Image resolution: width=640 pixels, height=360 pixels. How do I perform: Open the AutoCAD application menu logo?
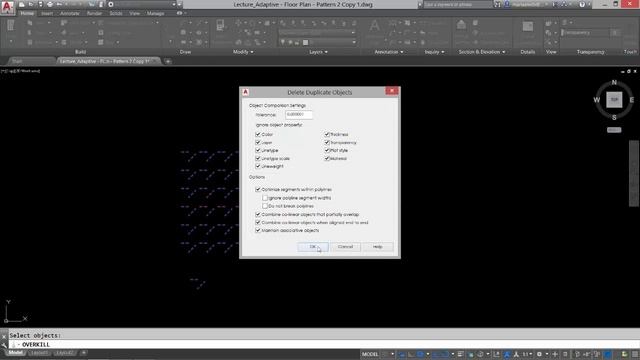click(x=7, y=7)
